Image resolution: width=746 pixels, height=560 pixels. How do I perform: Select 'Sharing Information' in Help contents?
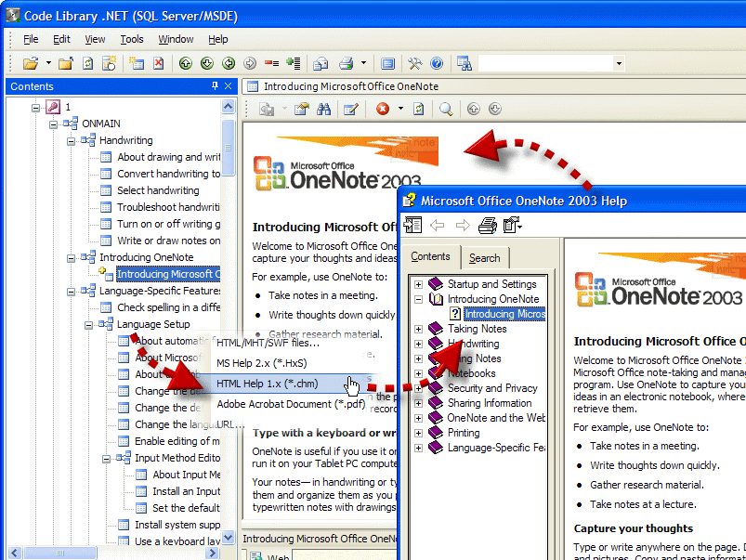tap(489, 403)
